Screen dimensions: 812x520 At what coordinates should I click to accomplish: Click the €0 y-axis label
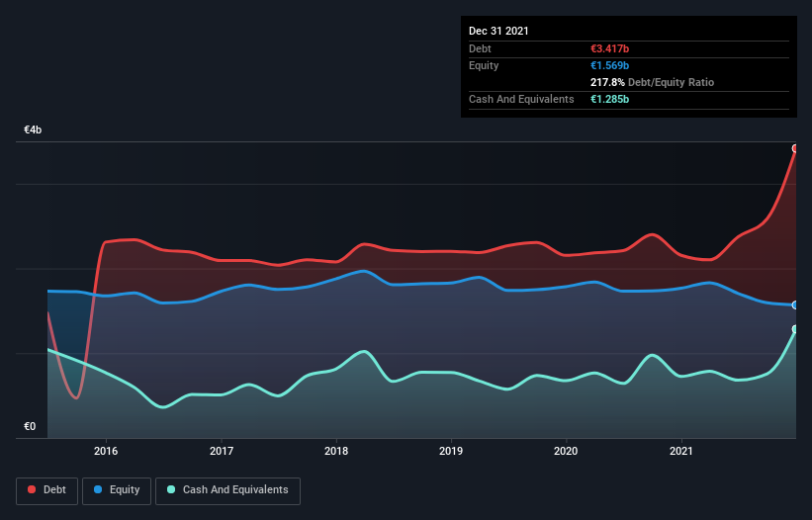30,426
